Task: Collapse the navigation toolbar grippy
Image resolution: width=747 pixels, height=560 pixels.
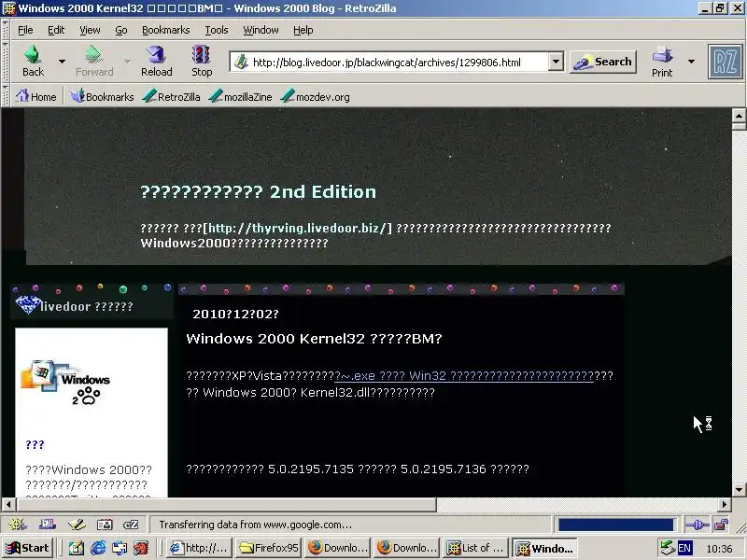Action: point(6,62)
